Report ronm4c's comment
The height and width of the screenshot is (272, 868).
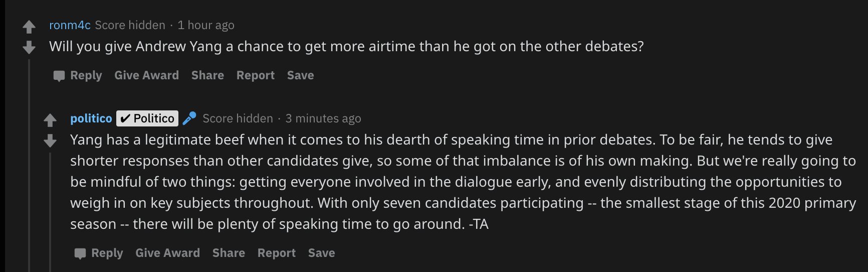256,75
